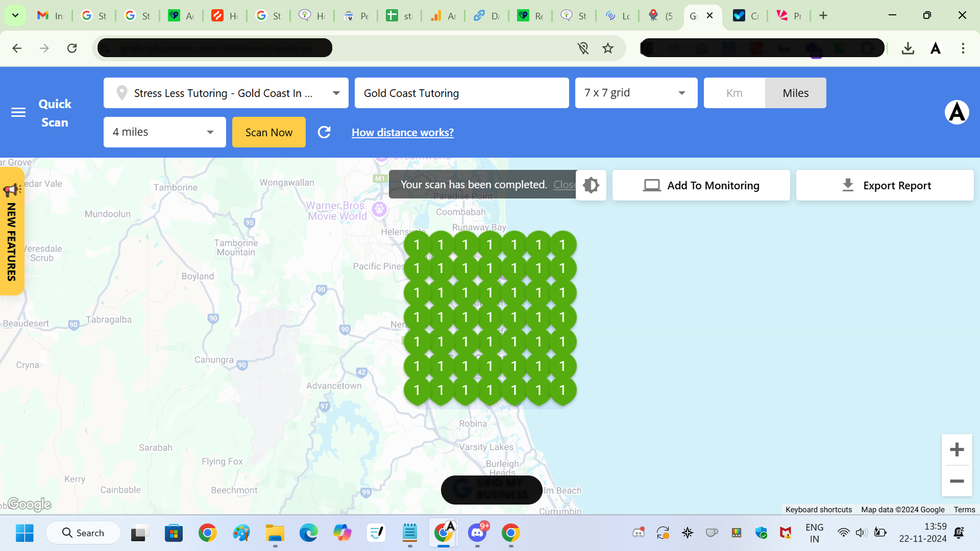Zoom out the map with minus button

(x=957, y=481)
